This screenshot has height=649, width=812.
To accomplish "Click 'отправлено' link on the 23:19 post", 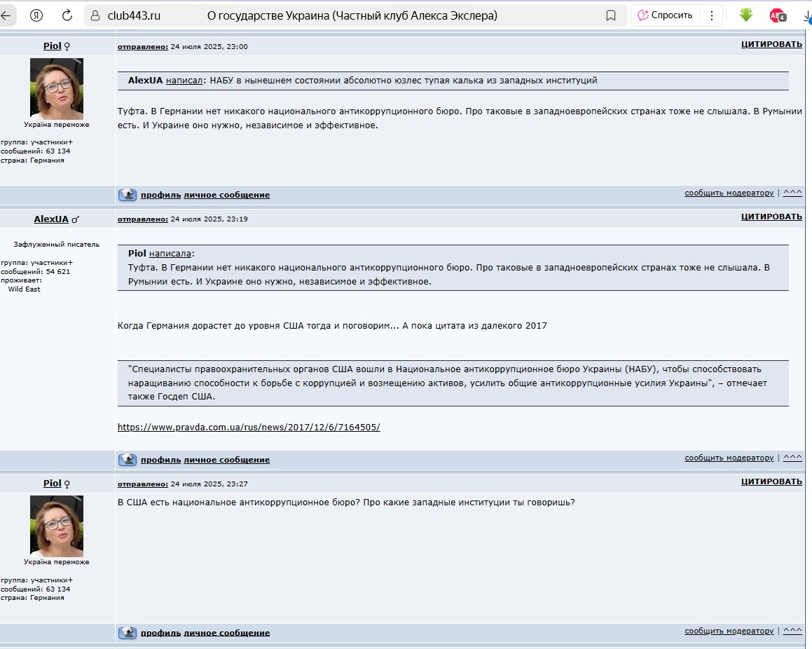I will 142,219.
